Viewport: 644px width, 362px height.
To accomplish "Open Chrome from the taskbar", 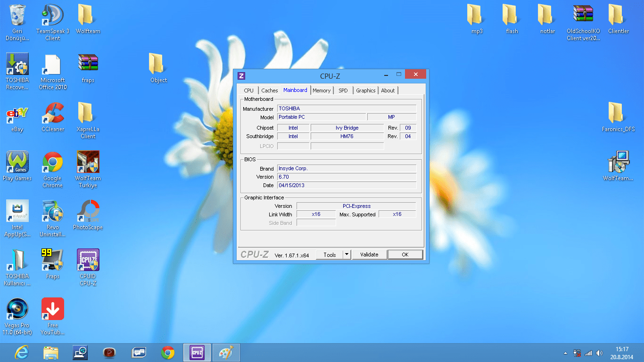I will coord(168,353).
